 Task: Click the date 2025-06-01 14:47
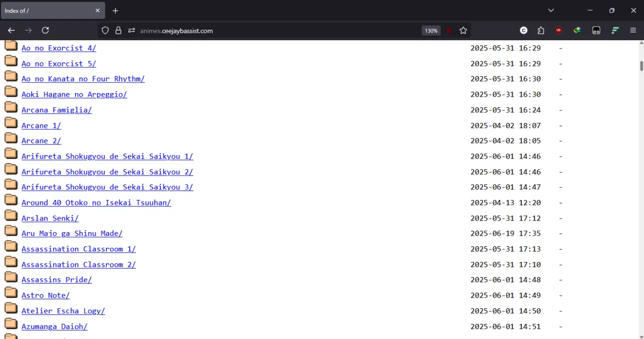(x=506, y=187)
